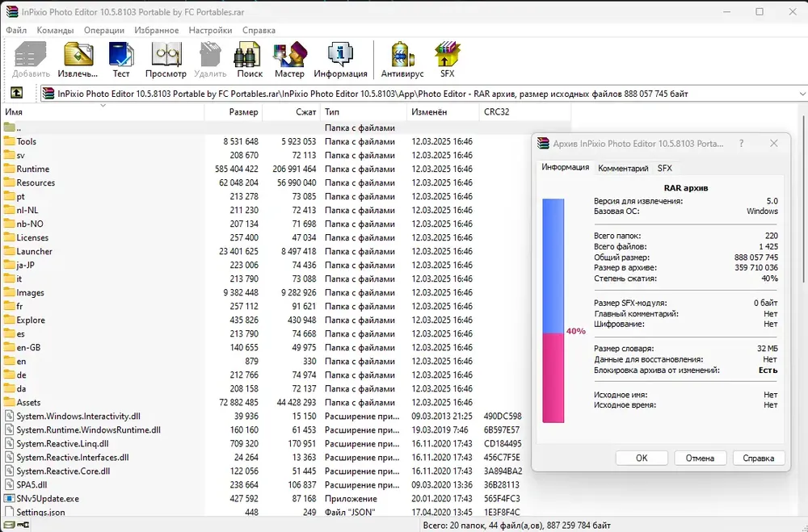This screenshot has width=808, height=532.
Task: Switch to the Комментарий tab
Action: (x=623, y=169)
